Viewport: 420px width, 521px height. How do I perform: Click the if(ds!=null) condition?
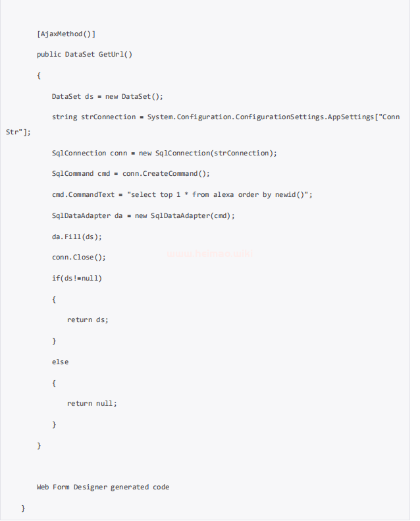[77, 278]
